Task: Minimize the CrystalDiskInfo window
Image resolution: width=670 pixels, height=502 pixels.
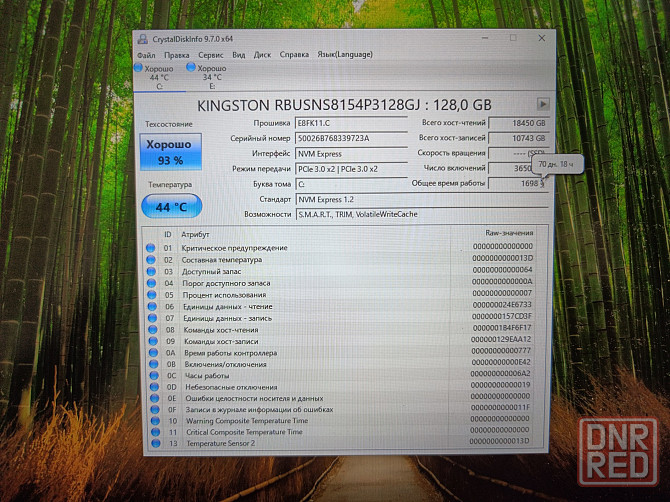Action: pos(485,38)
